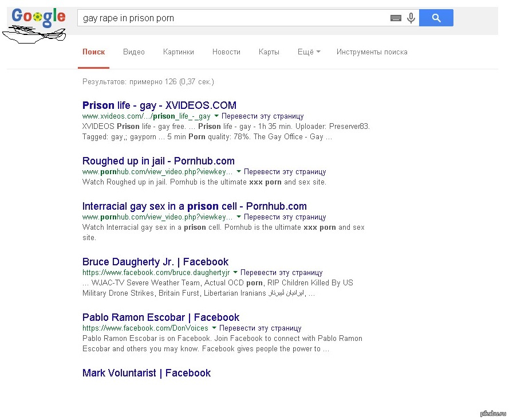Switch to the Видео tab

(x=134, y=52)
